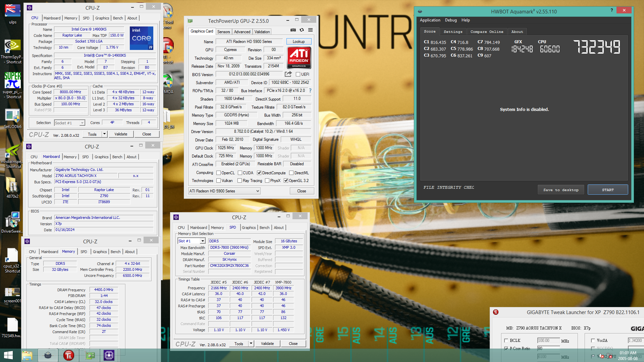Viewport: 644px width, 362px height.
Task: Click the BCLK value field
Action: tap(548, 341)
